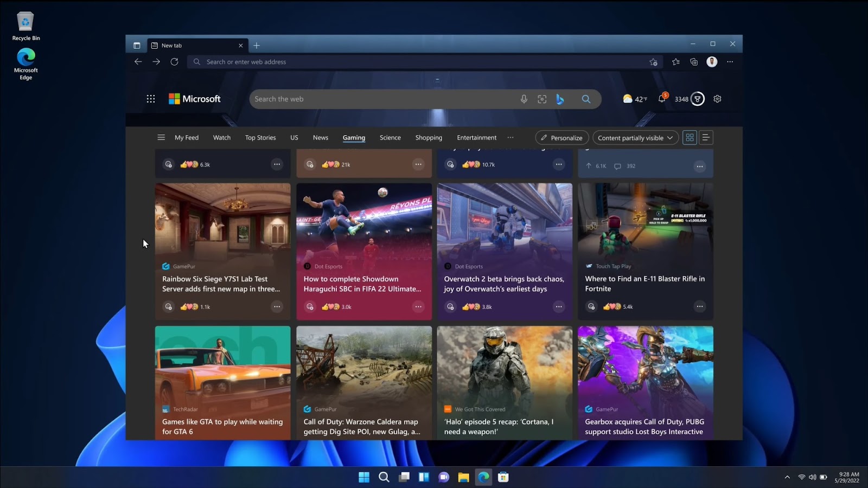Open the app launcher grid icon

151,99
